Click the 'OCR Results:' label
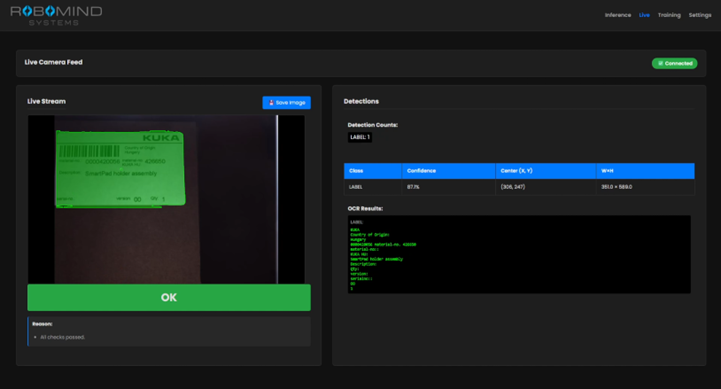The width and height of the screenshot is (721, 389). coord(365,208)
